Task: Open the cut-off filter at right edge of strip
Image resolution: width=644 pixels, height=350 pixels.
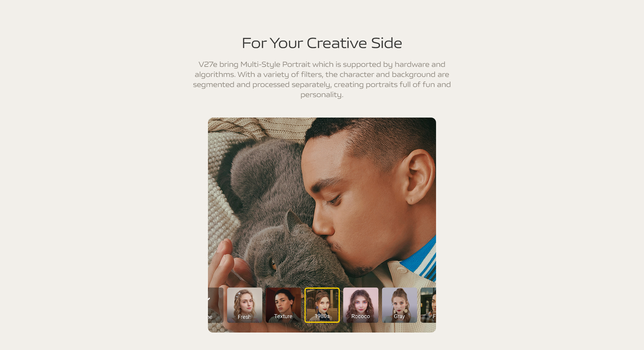Action: 428,305
